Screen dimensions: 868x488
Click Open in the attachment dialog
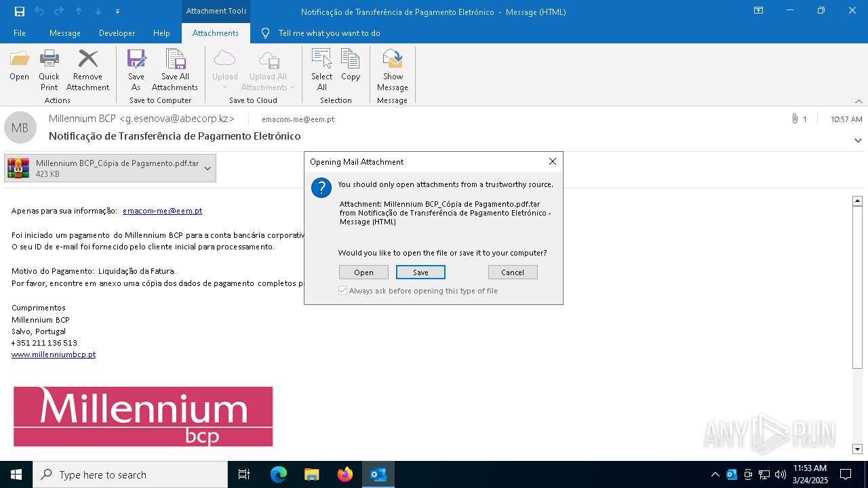click(x=363, y=272)
